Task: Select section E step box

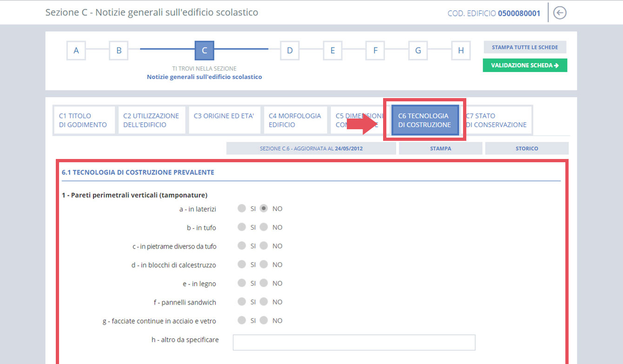Action: tap(332, 51)
